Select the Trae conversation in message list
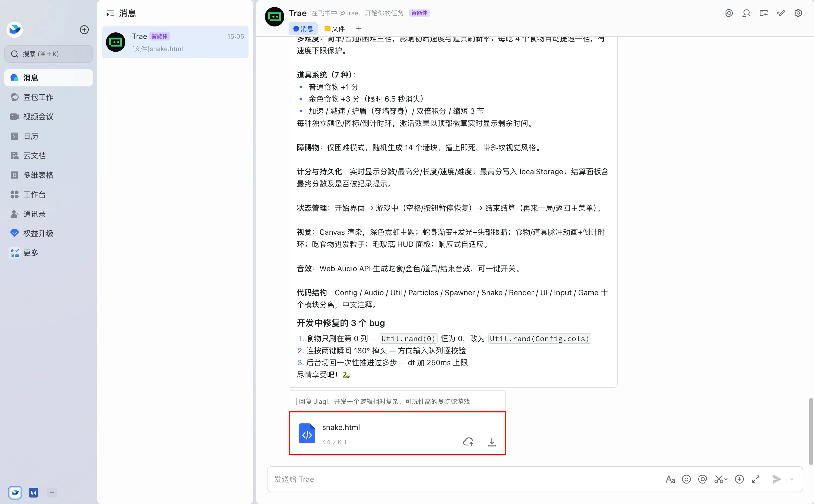The width and height of the screenshot is (814, 504). 175,42
